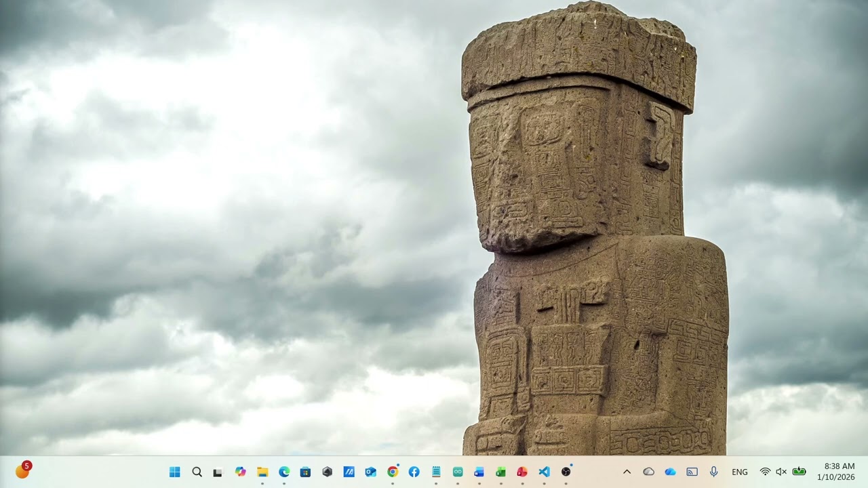Open File Explorer folder icon
Viewport: 868px width, 488px height.
point(262,472)
